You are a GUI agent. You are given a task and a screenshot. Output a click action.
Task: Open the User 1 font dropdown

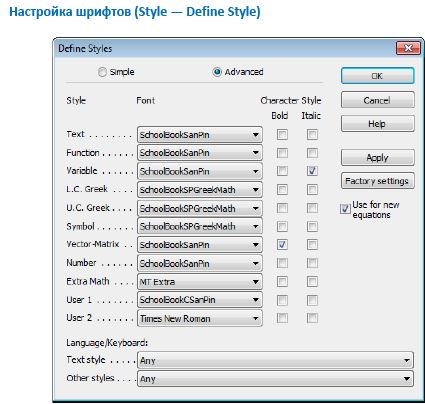click(200, 300)
